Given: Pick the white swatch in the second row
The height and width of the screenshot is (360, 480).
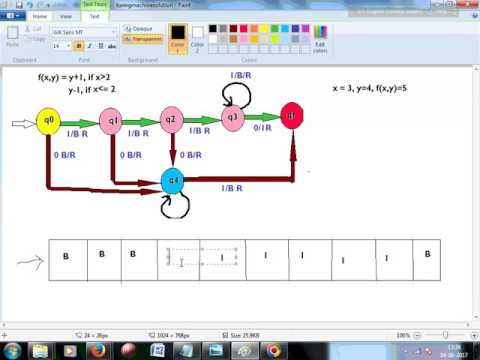Looking at the screenshot, I should click(213, 39).
